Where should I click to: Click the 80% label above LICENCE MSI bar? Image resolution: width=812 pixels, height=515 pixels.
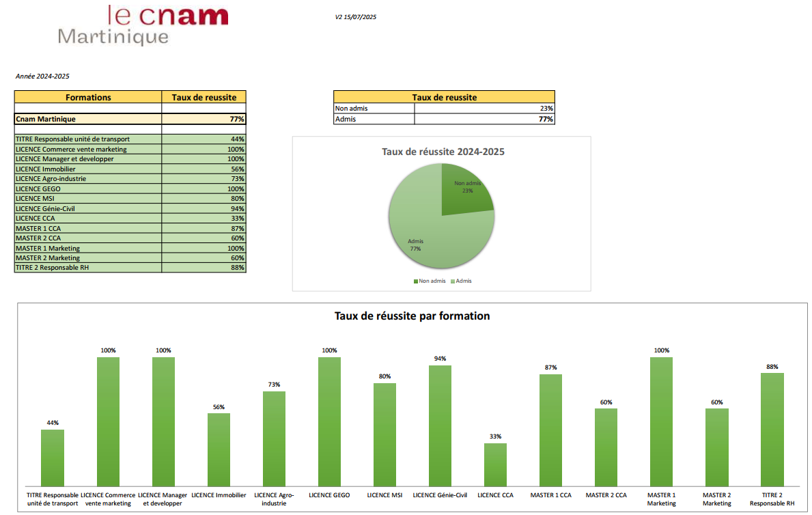point(384,376)
